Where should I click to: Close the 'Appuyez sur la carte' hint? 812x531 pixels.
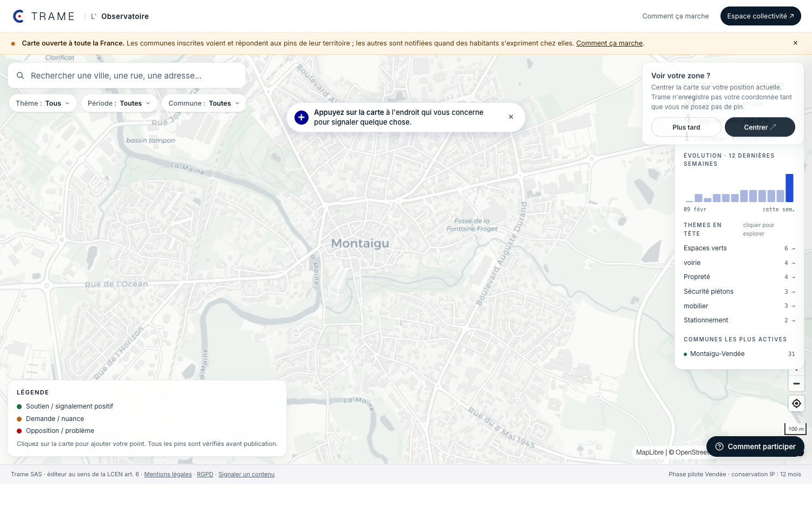[x=511, y=117]
